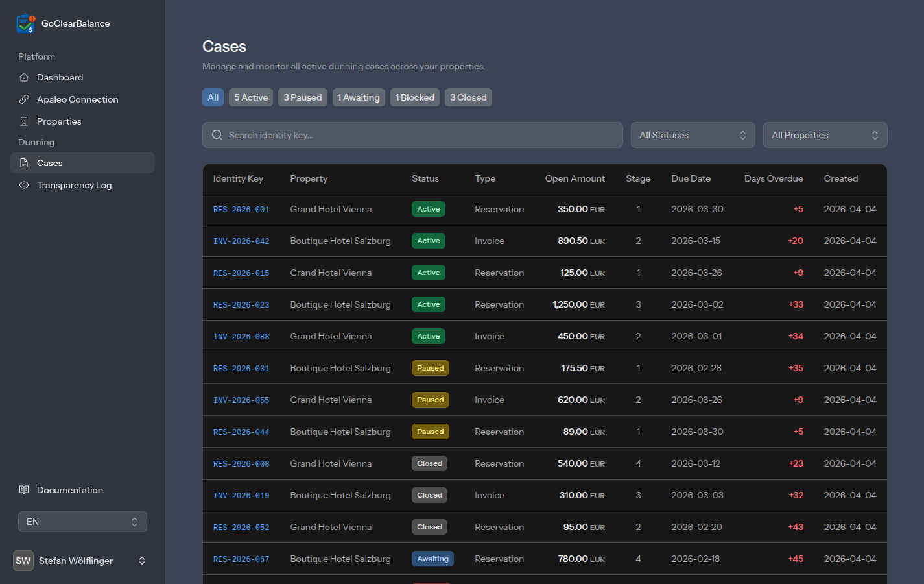
Task: Click Active badge in RES-2026-001 row
Action: point(429,209)
